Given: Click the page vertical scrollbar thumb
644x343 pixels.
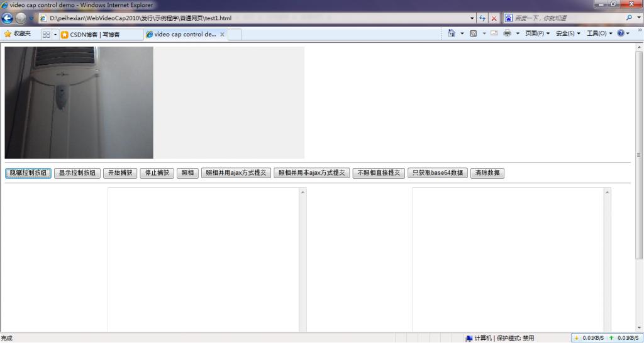Looking at the screenshot, I should tap(639, 155).
